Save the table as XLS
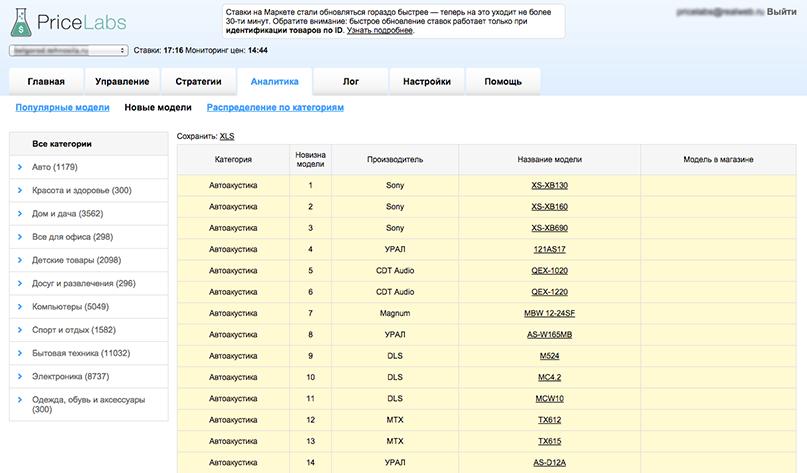Screen dimensions: 807x473 [227, 136]
